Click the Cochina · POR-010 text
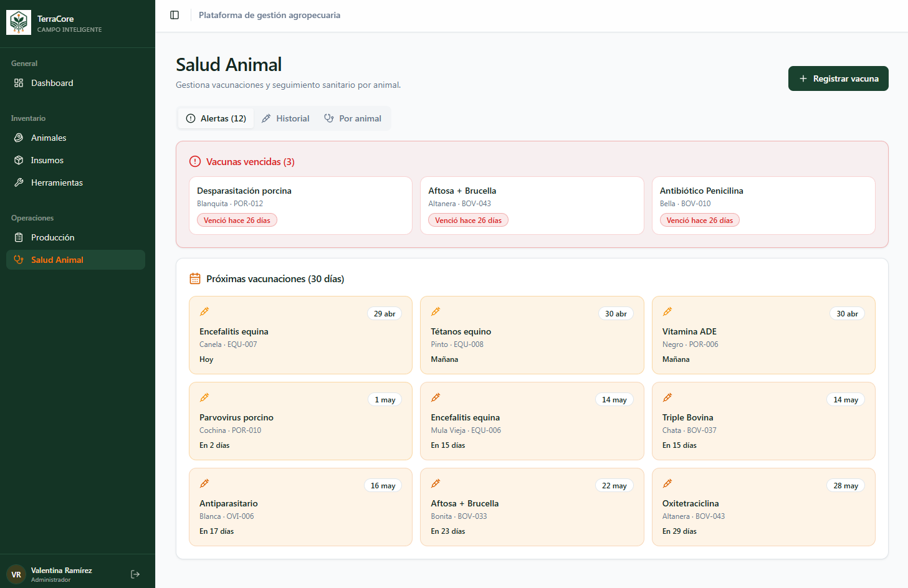Image resolution: width=908 pixels, height=588 pixels. (x=230, y=430)
